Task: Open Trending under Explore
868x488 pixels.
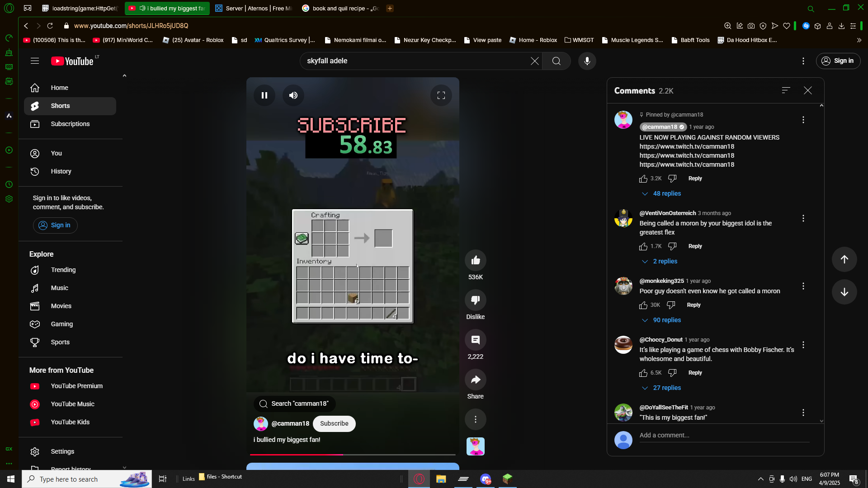Action: coord(70,270)
